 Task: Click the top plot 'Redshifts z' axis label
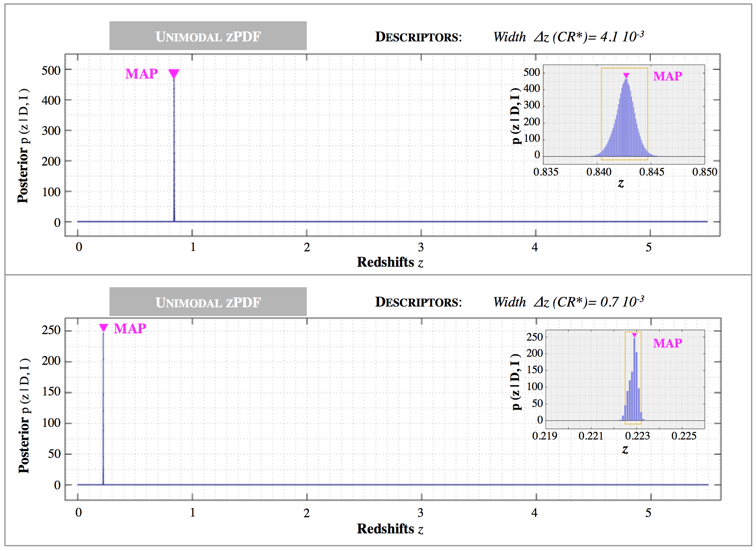tap(390, 262)
